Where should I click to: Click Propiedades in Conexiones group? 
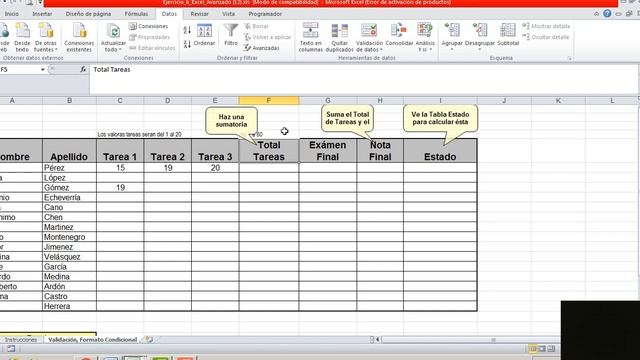click(149, 37)
